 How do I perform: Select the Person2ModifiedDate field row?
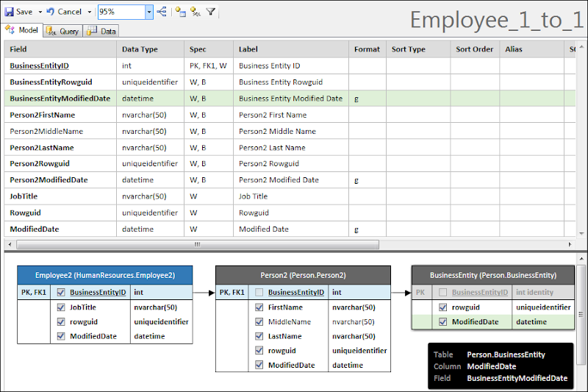(x=290, y=180)
